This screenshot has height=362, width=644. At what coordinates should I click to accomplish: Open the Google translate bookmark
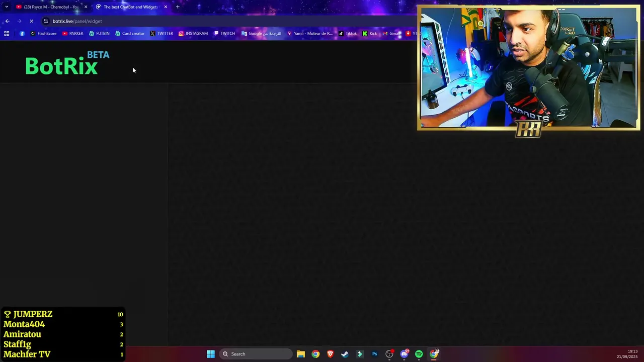(261, 34)
